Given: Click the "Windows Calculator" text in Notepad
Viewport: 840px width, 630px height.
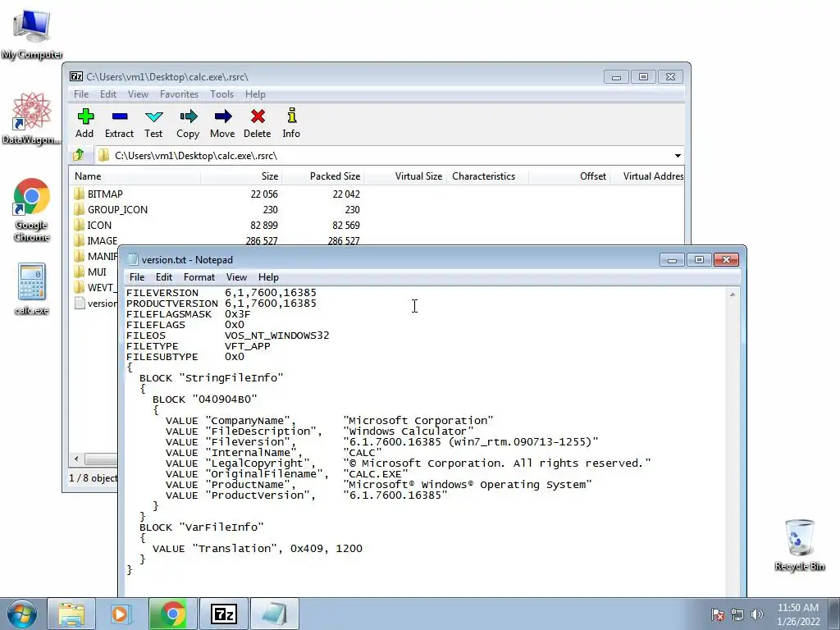Looking at the screenshot, I should (409, 431).
